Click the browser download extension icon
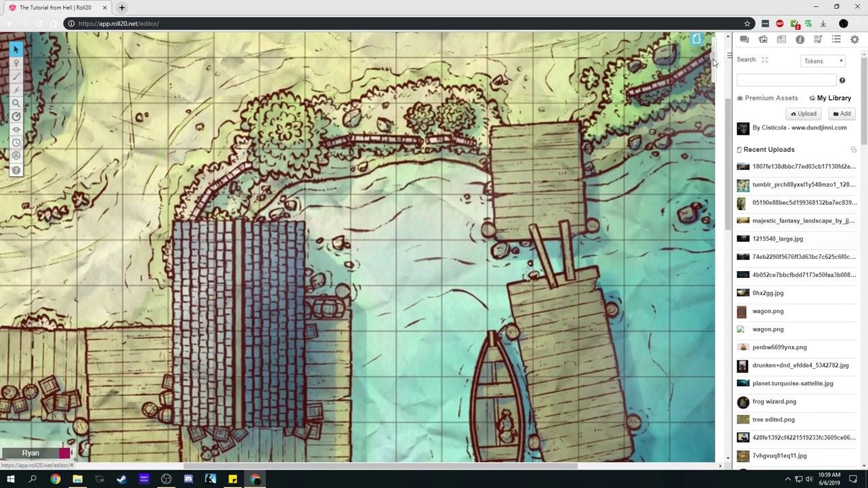Image resolution: width=868 pixels, height=488 pixels. point(823,24)
